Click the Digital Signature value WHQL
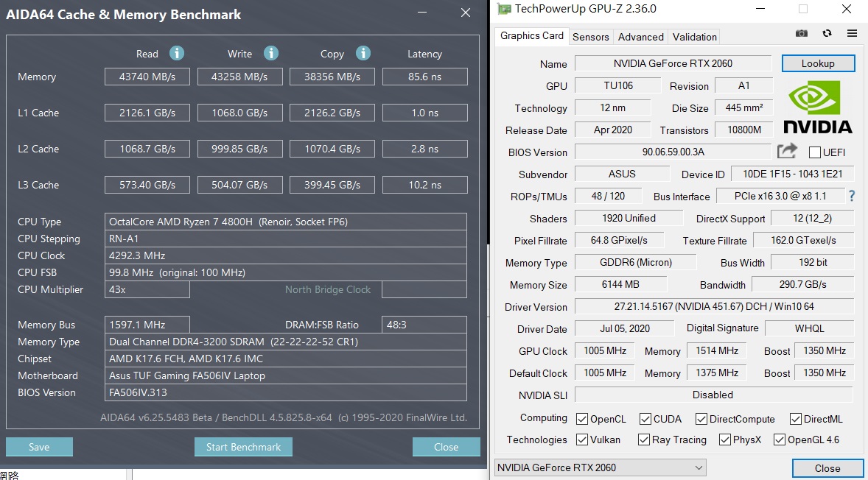This screenshot has height=480, width=868. [x=809, y=328]
